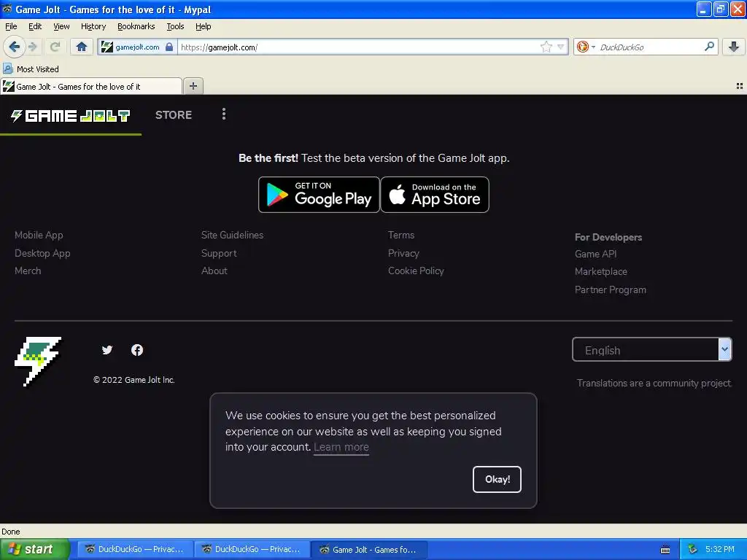Follow the Learn more cookie link
The width and height of the screenshot is (747, 560).
coord(341,447)
